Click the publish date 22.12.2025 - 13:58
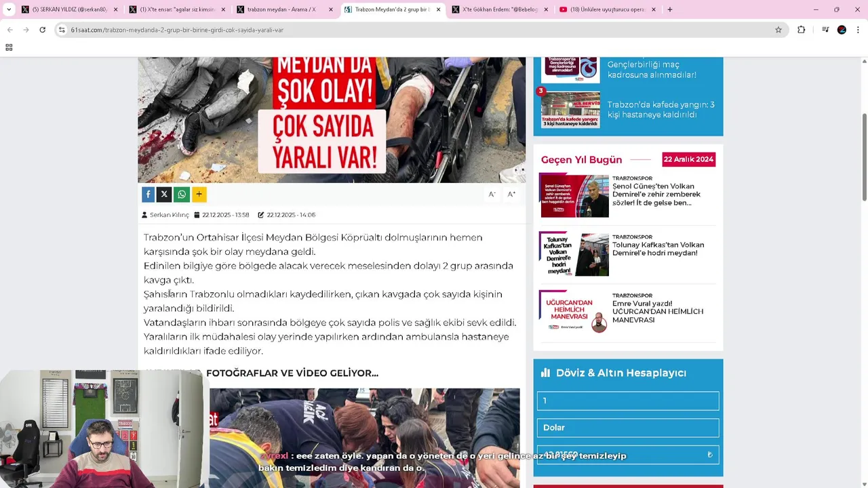This screenshot has width=868, height=488. (x=225, y=215)
